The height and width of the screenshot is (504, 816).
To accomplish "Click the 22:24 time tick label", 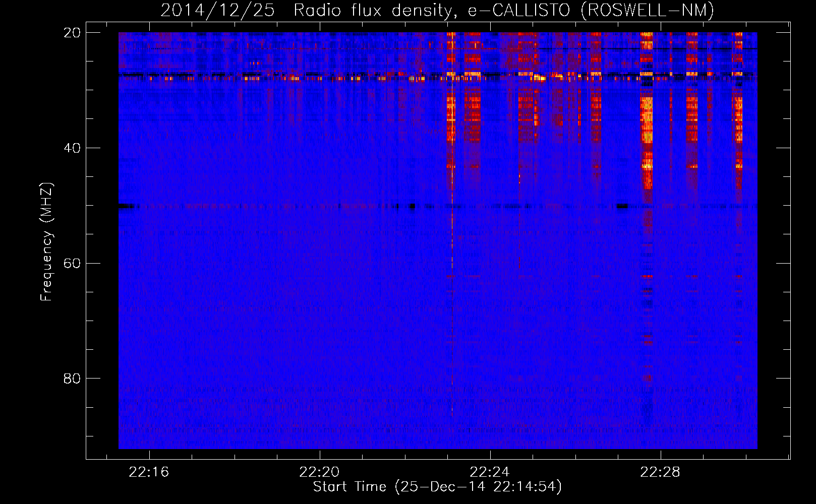I will click(490, 472).
